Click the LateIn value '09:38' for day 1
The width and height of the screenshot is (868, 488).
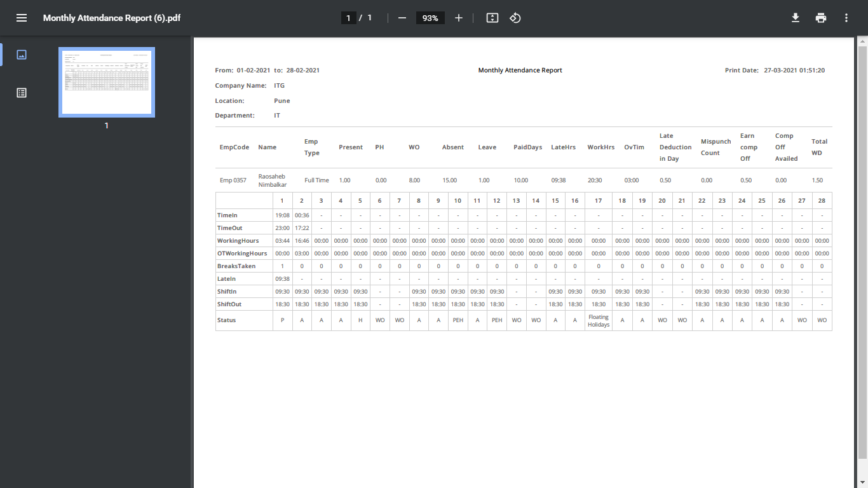click(282, 279)
